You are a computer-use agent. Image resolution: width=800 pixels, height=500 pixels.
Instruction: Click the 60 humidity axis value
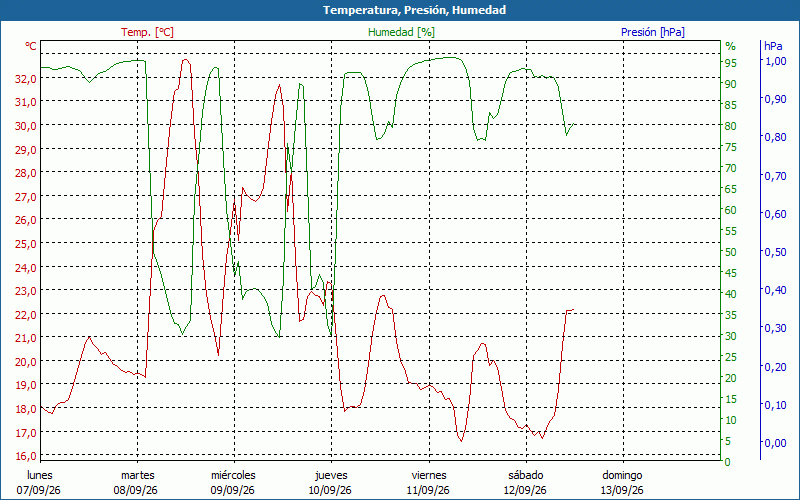pos(731,210)
